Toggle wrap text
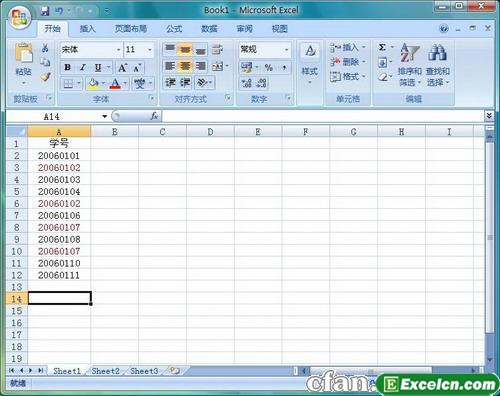The height and width of the screenshot is (396, 500). 218,49
